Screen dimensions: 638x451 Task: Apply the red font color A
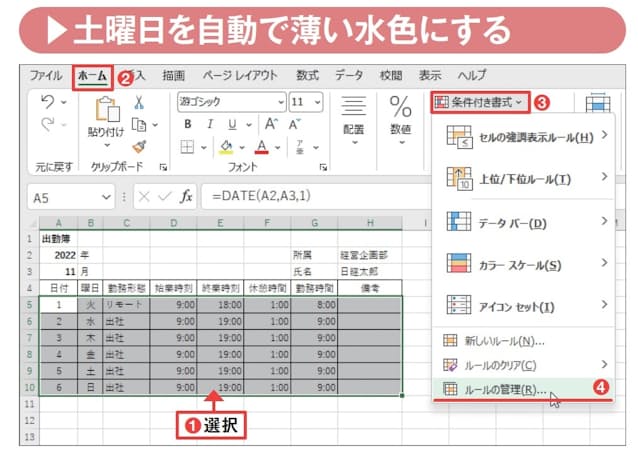tap(262, 147)
